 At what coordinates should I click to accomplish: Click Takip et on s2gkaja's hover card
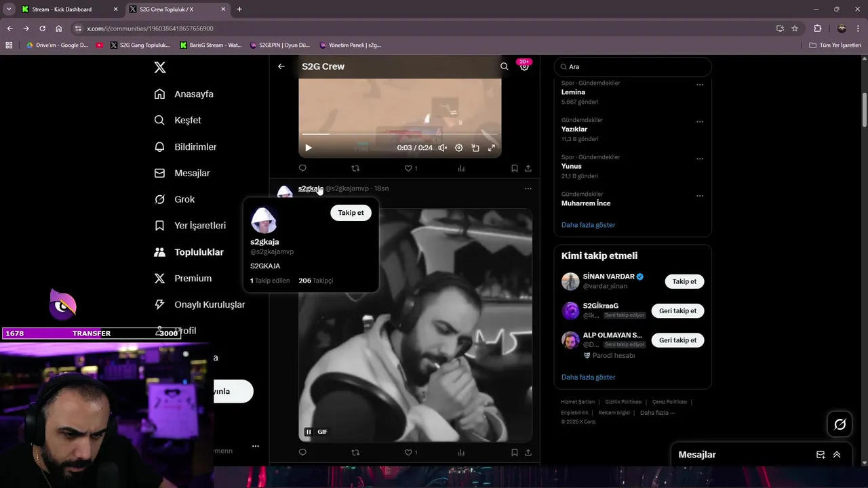(x=351, y=213)
